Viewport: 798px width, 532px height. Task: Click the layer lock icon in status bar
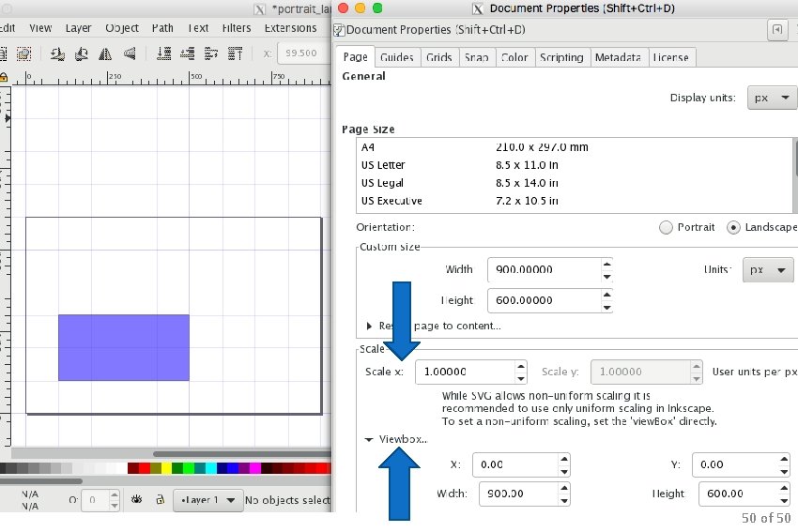click(x=160, y=499)
